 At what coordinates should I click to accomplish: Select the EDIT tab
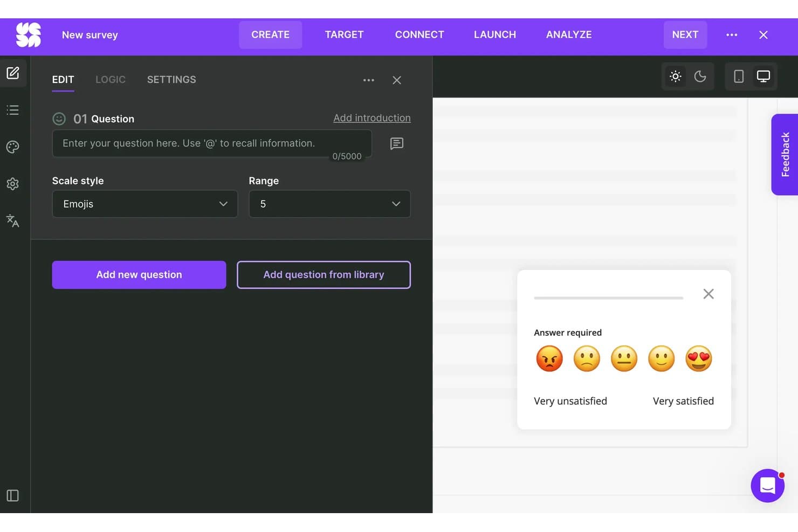pos(63,80)
